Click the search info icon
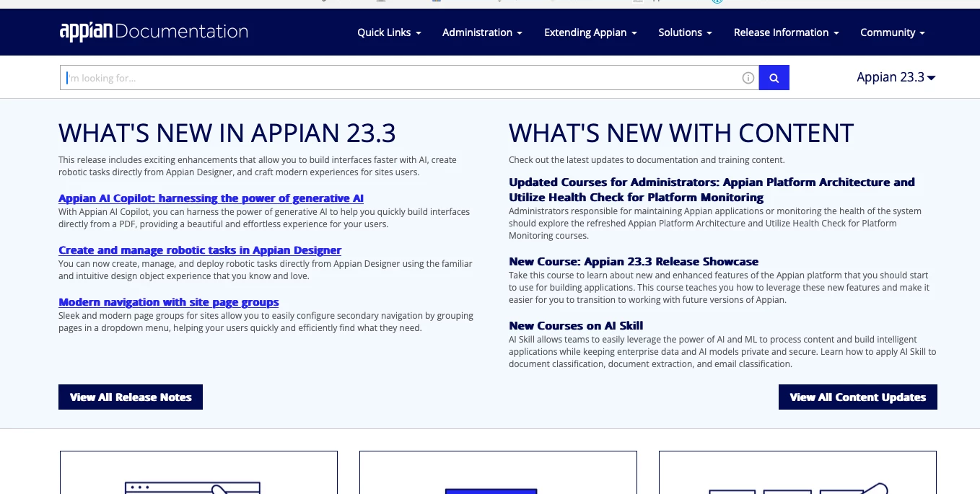 (748, 78)
